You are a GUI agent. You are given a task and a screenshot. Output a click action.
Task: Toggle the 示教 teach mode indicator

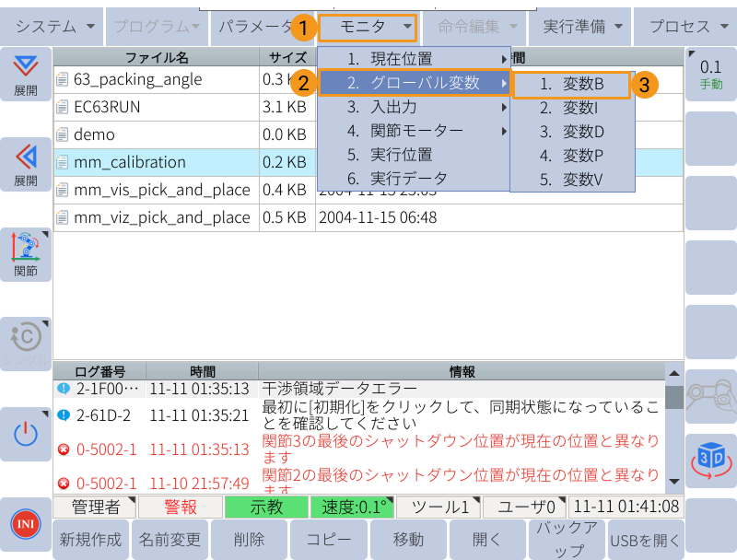point(266,507)
